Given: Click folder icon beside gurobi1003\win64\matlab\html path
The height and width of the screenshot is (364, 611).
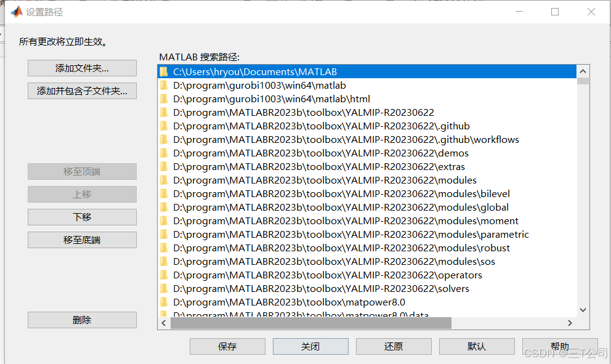Looking at the screenshot, I should (164, 99).
